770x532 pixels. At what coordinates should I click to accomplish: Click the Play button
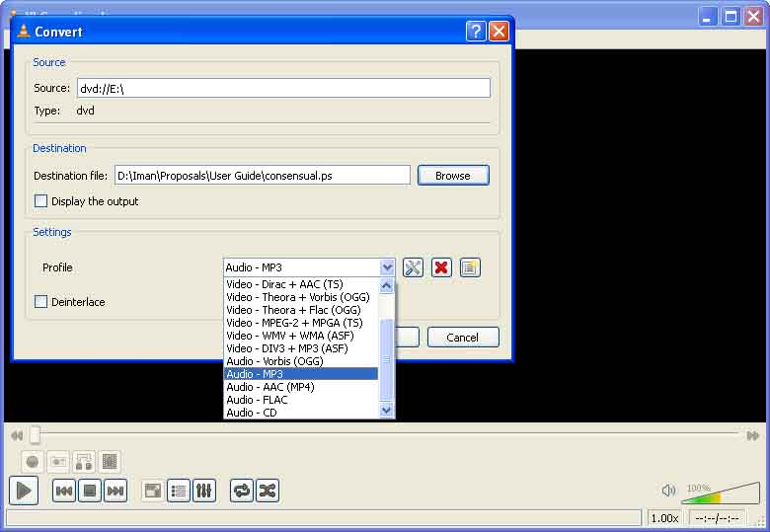24,491
